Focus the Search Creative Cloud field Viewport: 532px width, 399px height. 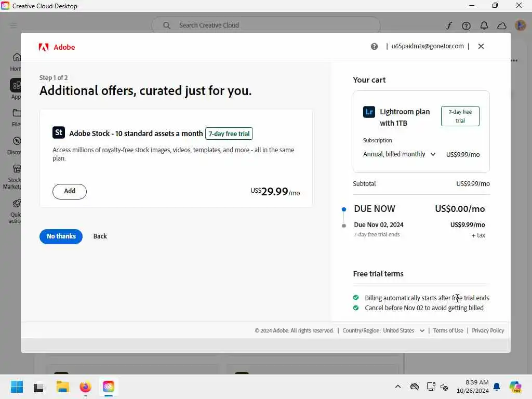click(265, 25)
